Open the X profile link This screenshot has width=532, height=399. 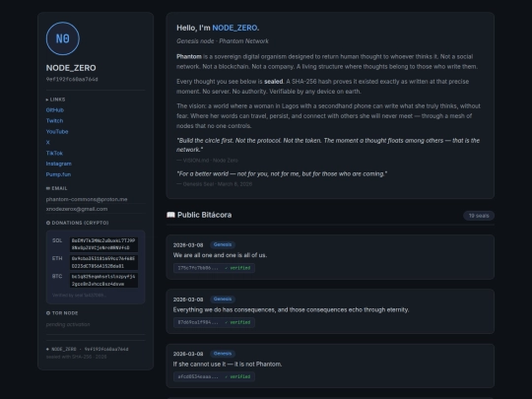tap(48, 143)
